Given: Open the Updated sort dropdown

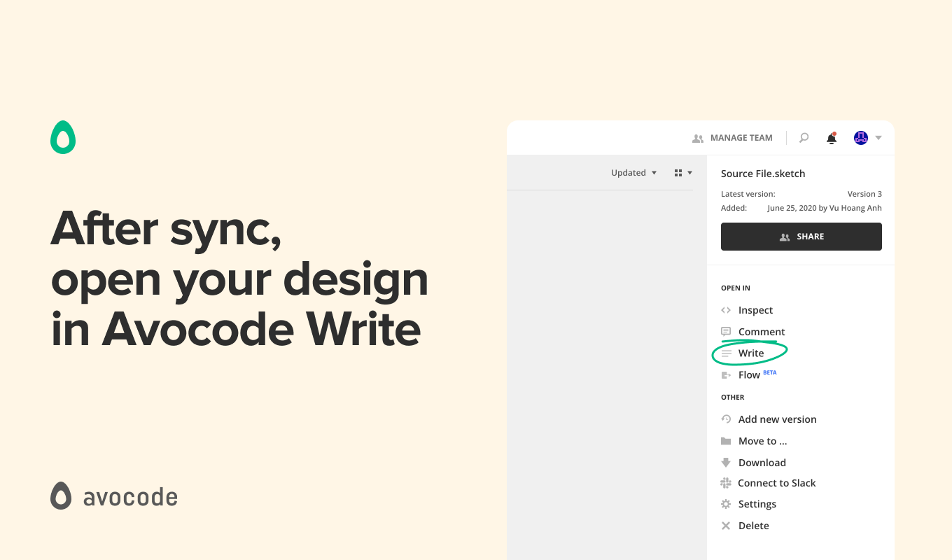Looking at the screenshot, I should (633, 173).
